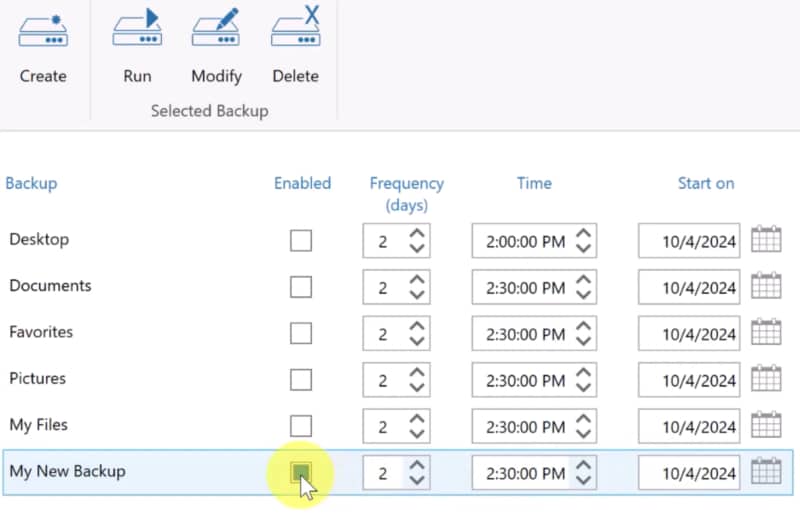Click the Pictures time field

[522, 379]
